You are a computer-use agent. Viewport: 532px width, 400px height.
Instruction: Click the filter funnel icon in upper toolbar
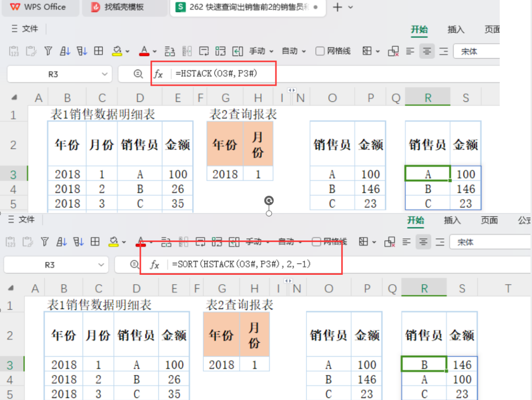pyautogui.click(x=48, y=51)
